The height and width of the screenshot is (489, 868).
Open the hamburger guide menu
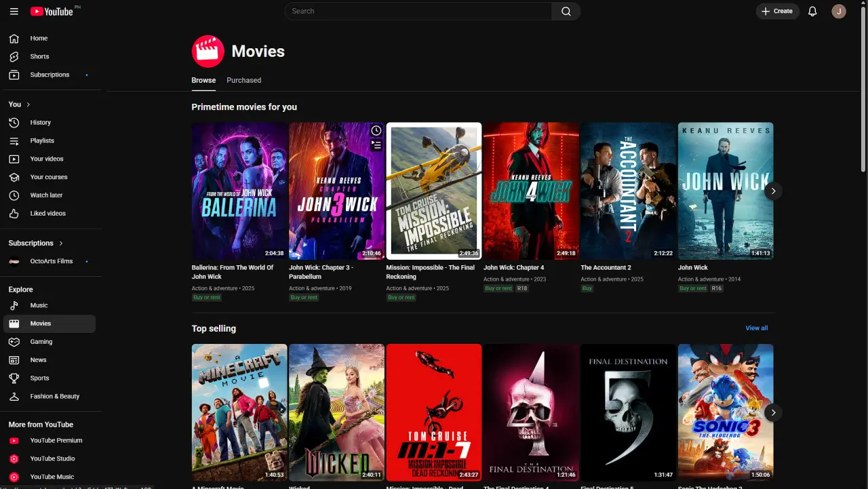click(x=14, y=12)
